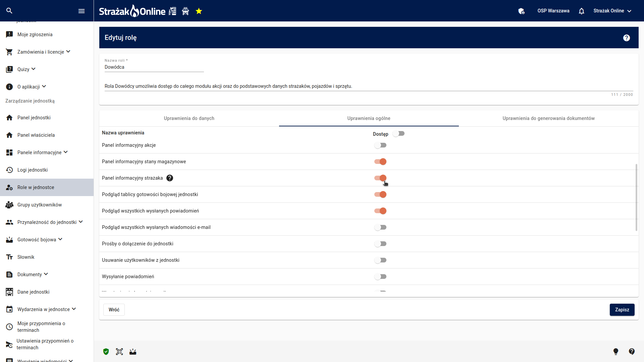This screenshot has height=362, width=644.
Task: Expand Zamówienia i licencje menu
Action: click(68, 52)
